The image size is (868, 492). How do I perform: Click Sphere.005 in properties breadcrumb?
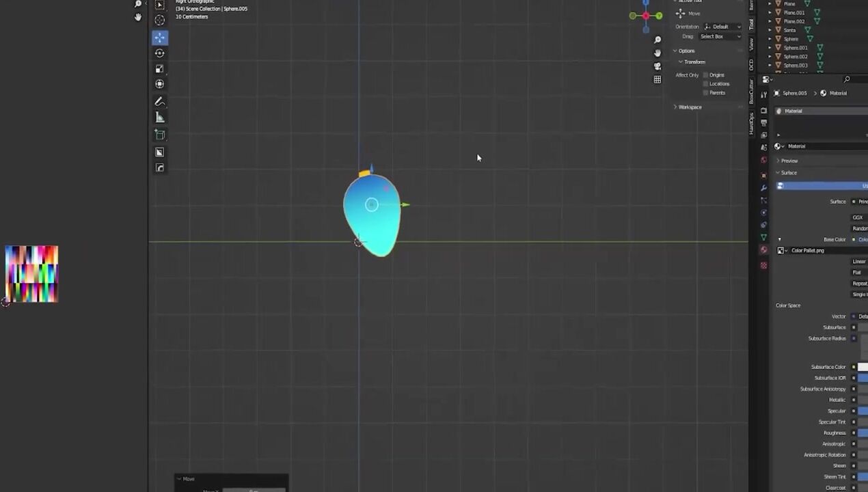794,94
